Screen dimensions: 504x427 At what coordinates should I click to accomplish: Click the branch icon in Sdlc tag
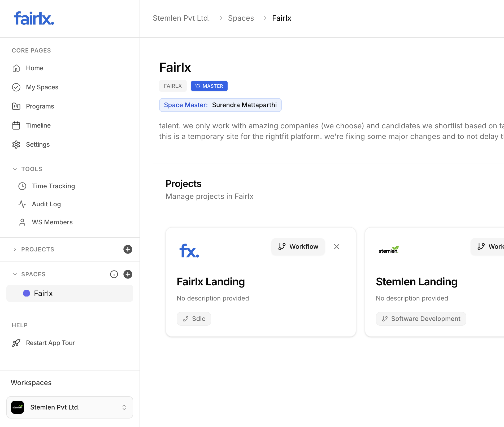tap(186, 319)
